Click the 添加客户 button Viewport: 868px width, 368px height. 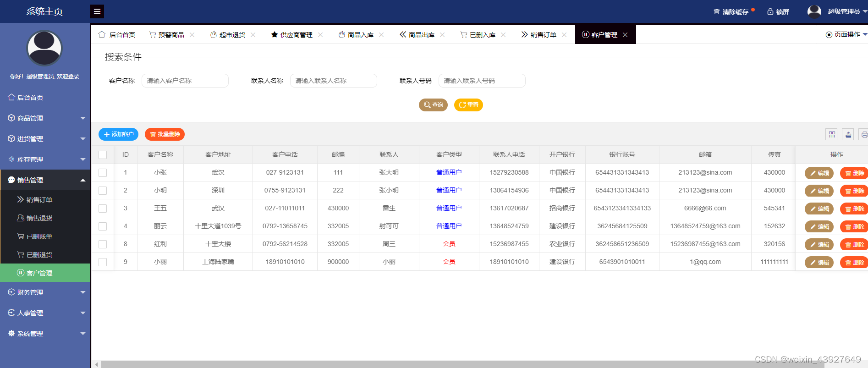click(x=118, y=134)
